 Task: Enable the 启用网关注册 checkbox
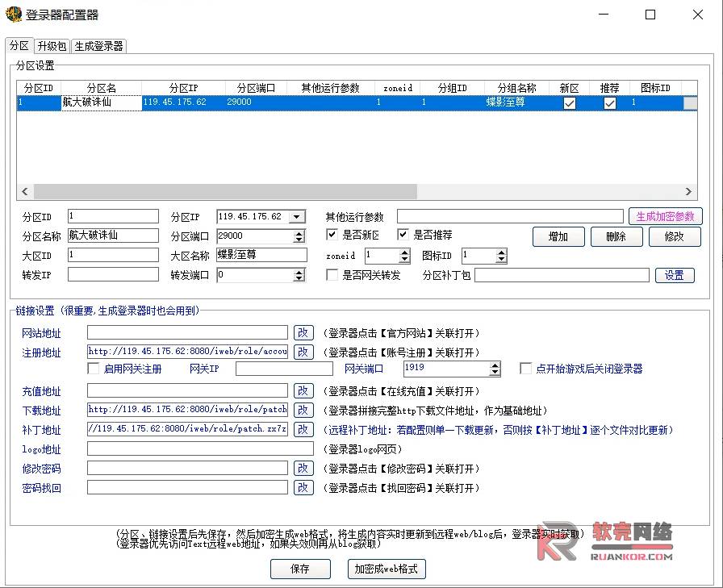click(x=93, y=369)
